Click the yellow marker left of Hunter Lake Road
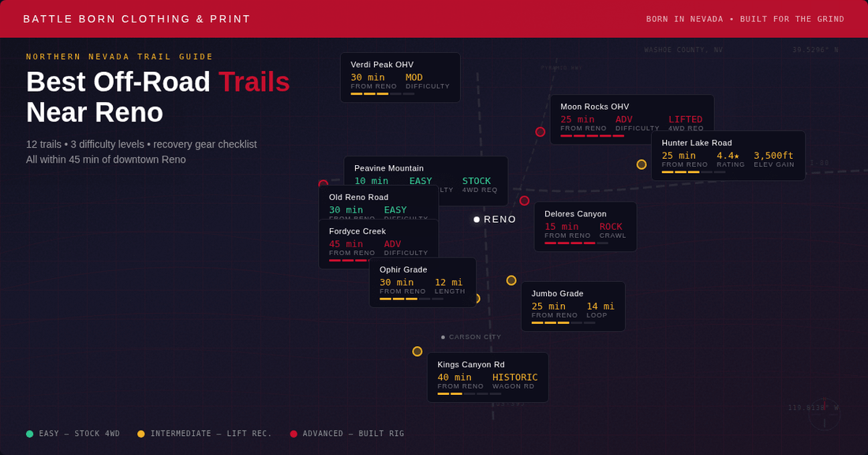The image size is (868, 455). [x=642, y=164]
